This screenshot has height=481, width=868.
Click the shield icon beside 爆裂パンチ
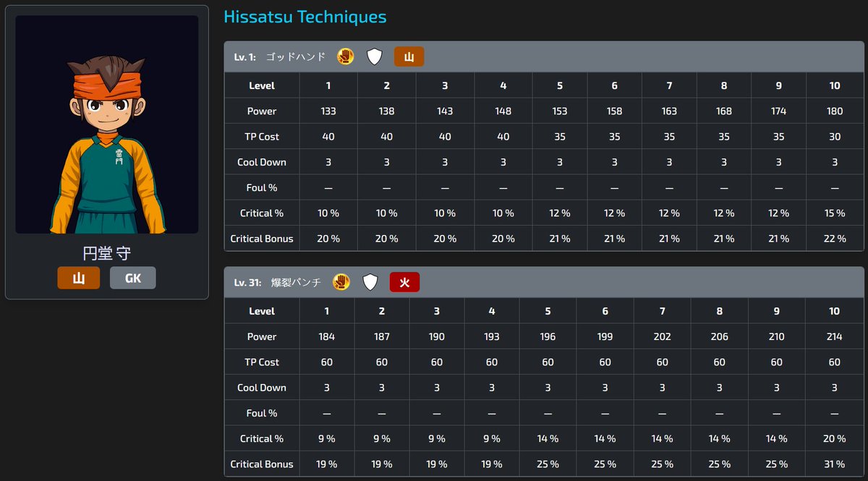[370, 282]
